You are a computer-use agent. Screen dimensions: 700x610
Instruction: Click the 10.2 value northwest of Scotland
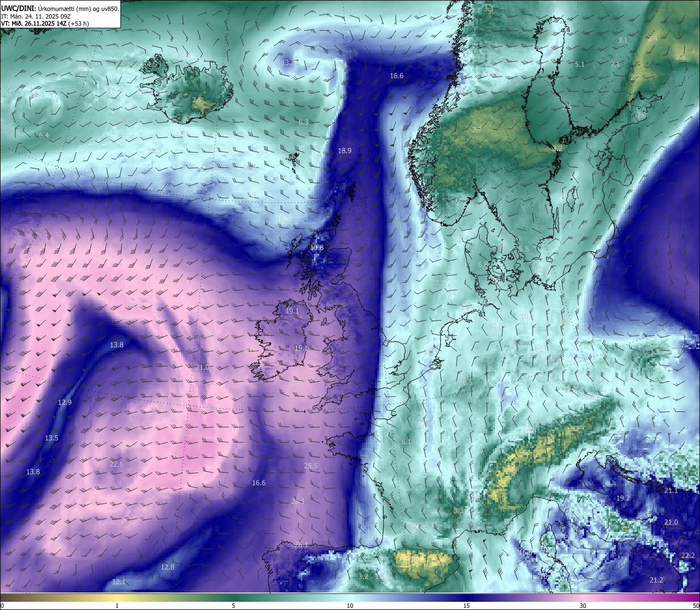283,219
